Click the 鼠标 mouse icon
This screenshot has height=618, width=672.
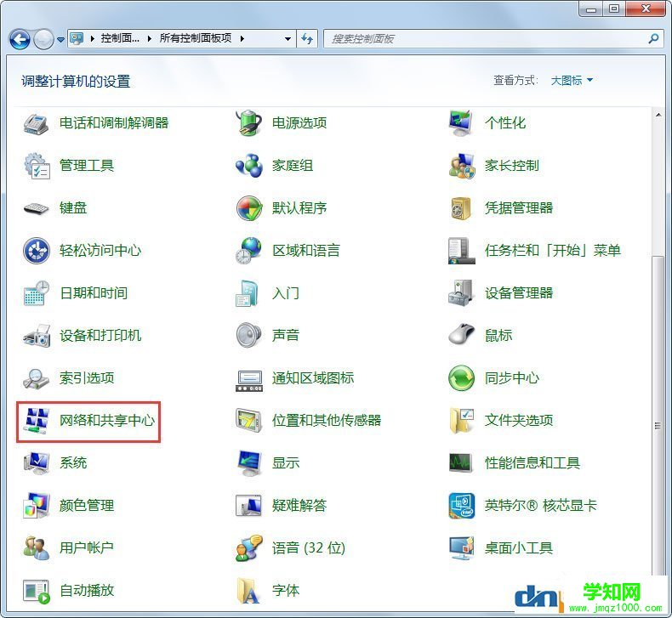[x=461, y=335]
